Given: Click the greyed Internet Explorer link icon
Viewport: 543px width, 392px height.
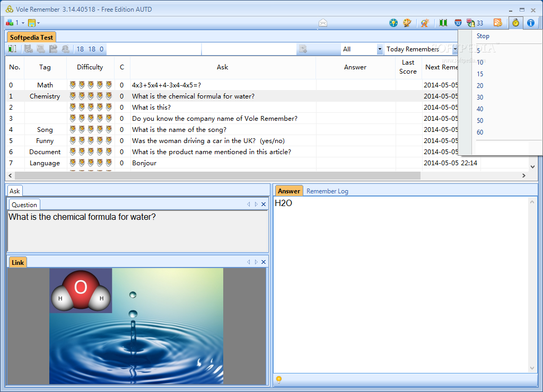Looking at the screenshot, I should [x=65, y=49].
